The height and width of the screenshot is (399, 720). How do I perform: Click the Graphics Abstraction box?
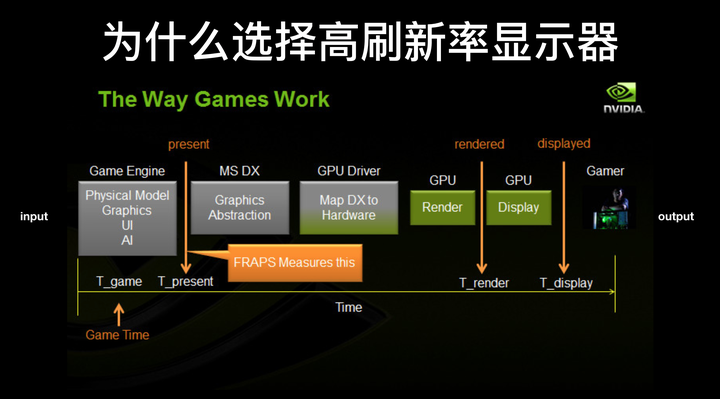click(x=240, y=208)
